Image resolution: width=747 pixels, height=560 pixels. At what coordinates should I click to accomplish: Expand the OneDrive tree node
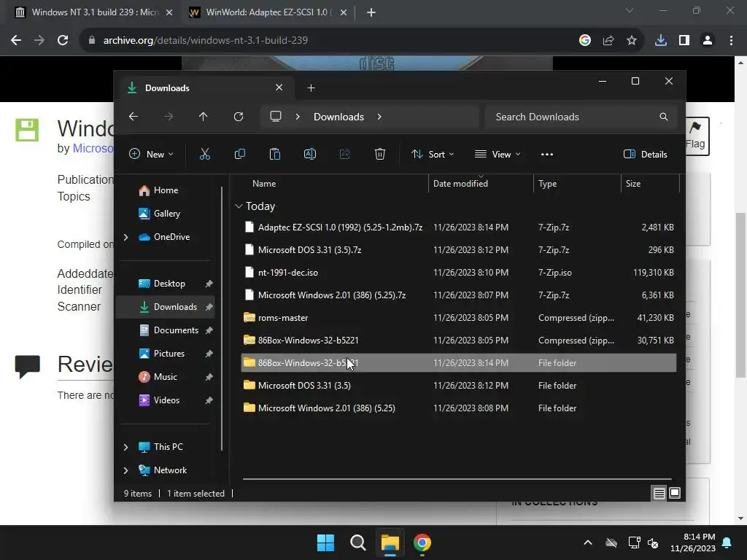[125, 237]
